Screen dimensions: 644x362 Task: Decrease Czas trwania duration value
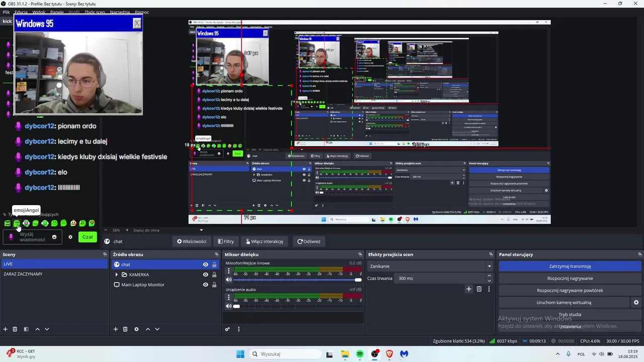coord(489,281)
